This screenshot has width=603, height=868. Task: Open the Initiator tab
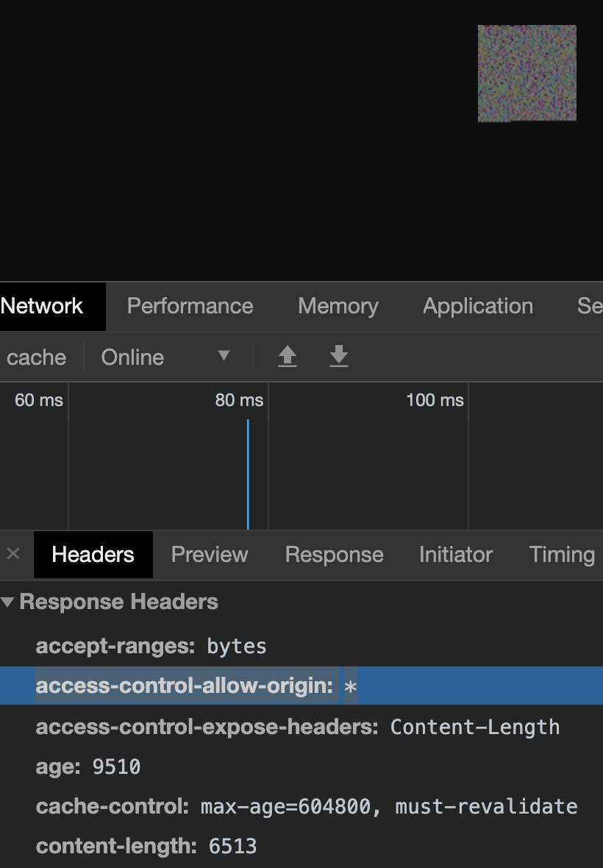pyautogui.click(x=455, y=555)
